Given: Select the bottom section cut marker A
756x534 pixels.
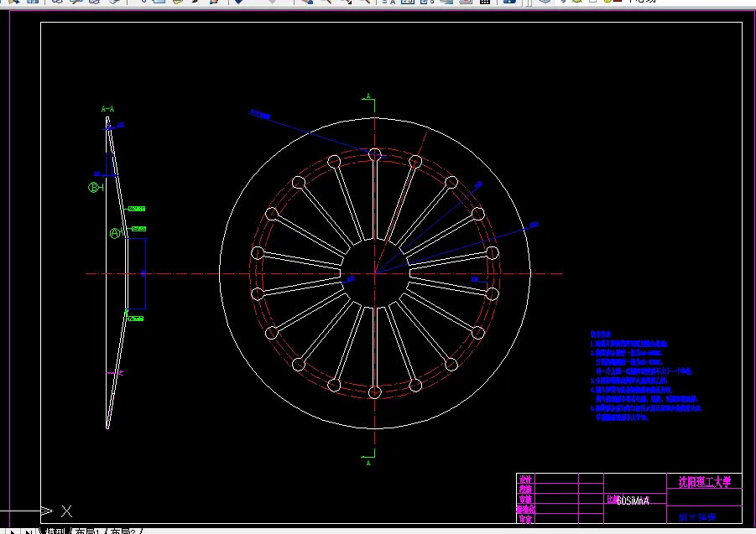Looking at the screenshot, I should (368, 463).
